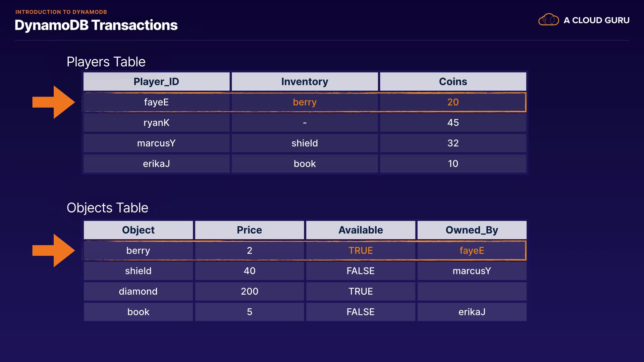Click the orange 20 coins value
The width and height of the screenshot is (644, 362).
coord(453,102)
